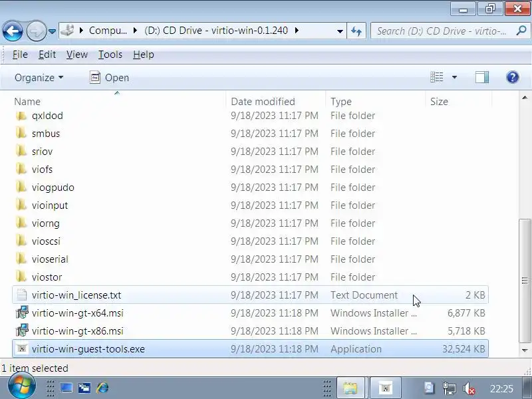Image resolution: width=532 pixels, height=399 pixels.
Task: Open the Organize dropdown
Action: point(39,78)
